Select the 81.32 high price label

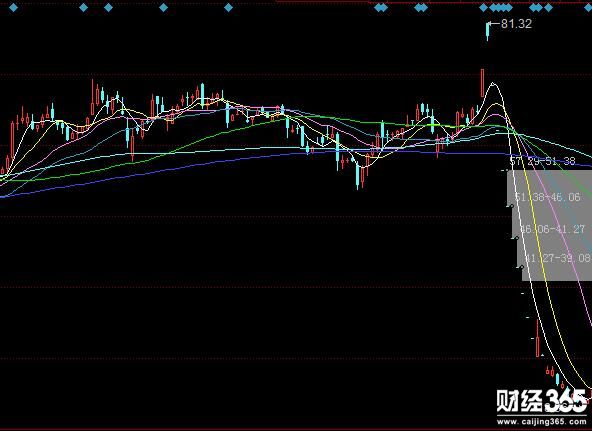tap(516, 24)
